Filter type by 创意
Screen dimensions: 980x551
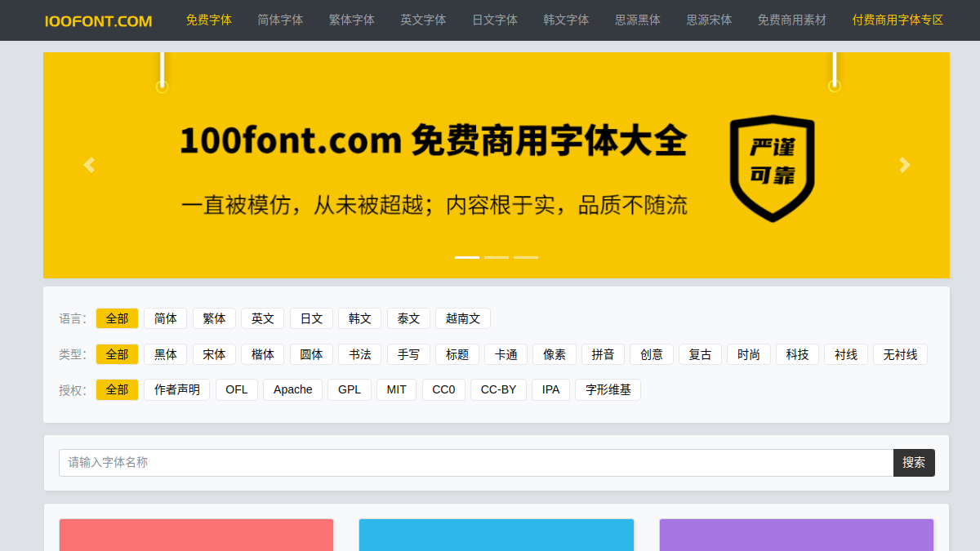coord(652,354)
